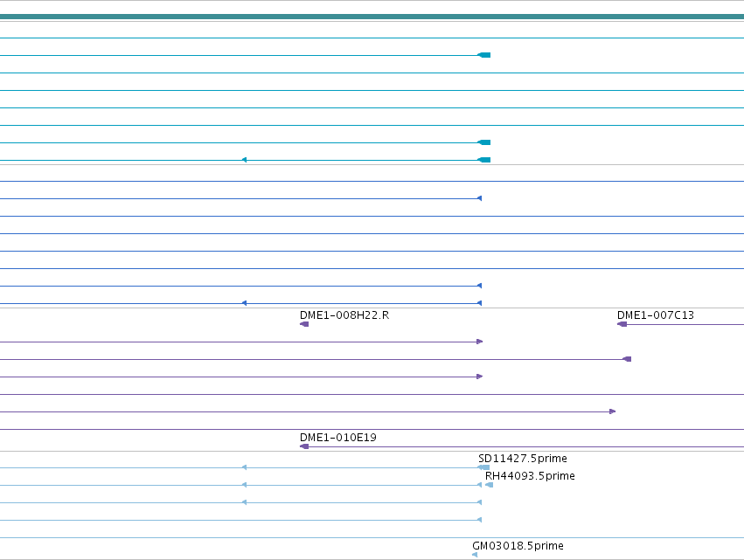Select the thick teal bar at top
This screenshot has height=560, width=744.
tap(372, 17)
